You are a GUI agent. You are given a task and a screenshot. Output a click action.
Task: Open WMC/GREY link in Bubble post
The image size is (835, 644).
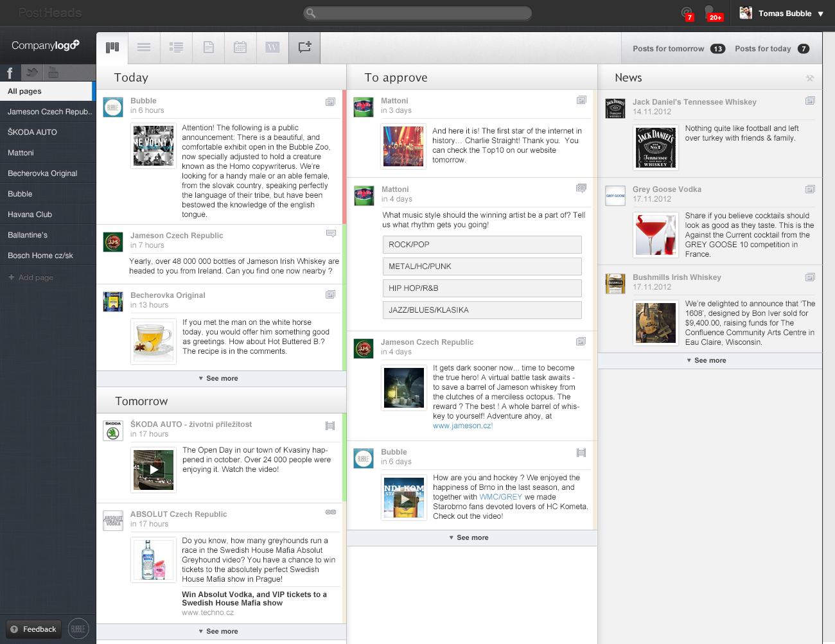pyautogui.click(x=500, y=497)
